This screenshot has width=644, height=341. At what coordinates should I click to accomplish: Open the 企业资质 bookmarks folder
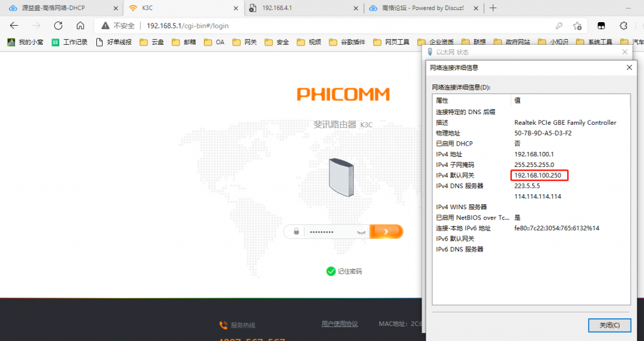436,42
